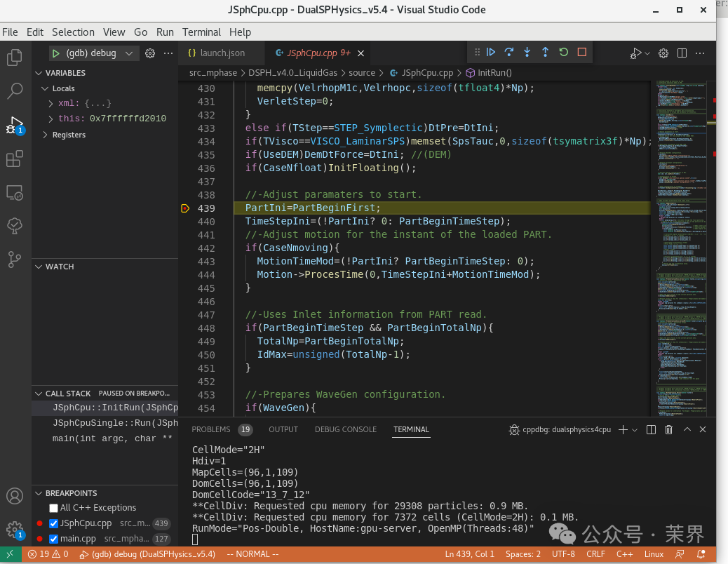Image resolution: width=728 pixels, height=564 pixels.
Task: Open remote window indicator in status bar
Action: 10,554
